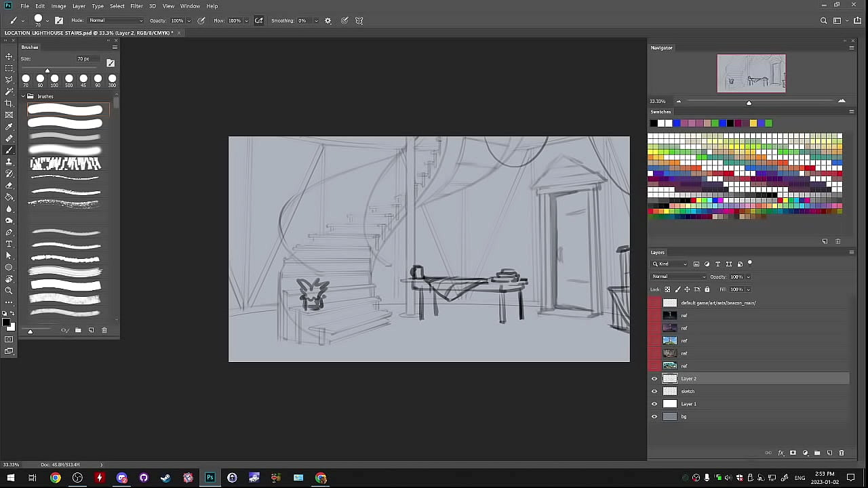Open the Filter menu

click(136, 6)
